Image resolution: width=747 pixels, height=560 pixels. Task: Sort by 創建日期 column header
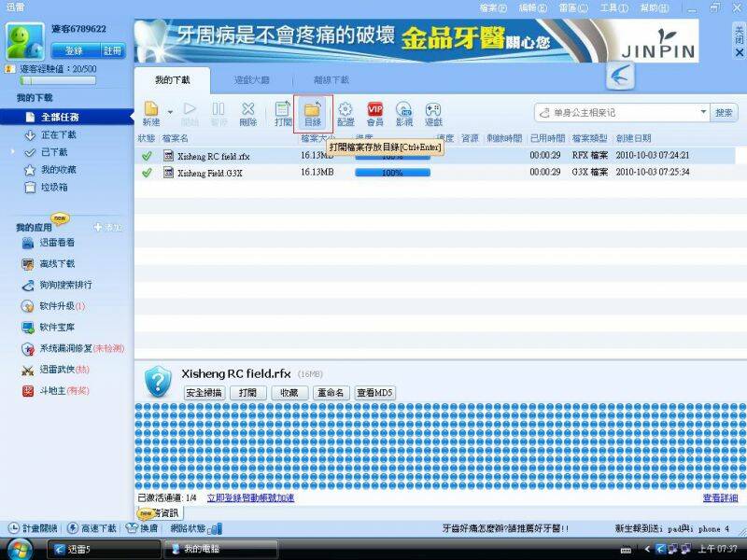(633, 138)
